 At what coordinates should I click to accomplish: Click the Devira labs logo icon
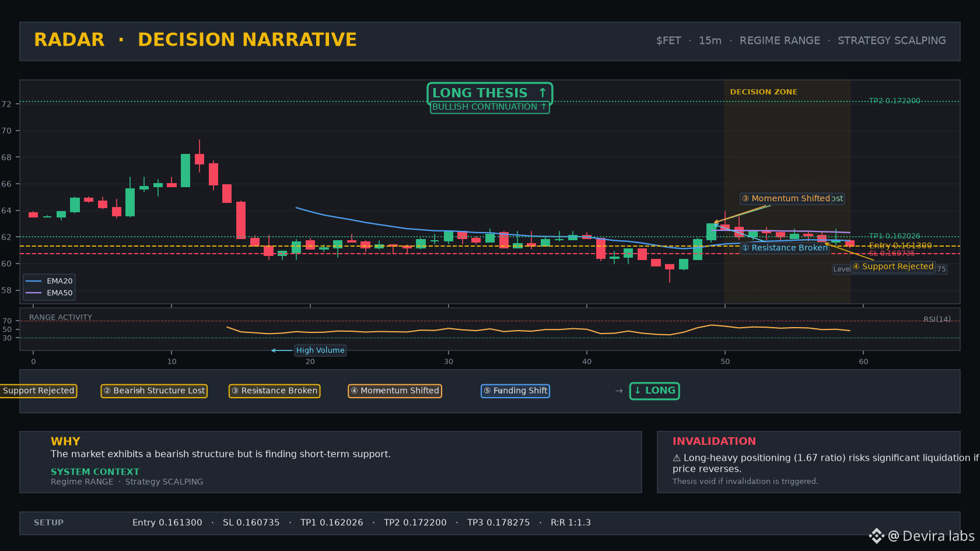point(876,536)
